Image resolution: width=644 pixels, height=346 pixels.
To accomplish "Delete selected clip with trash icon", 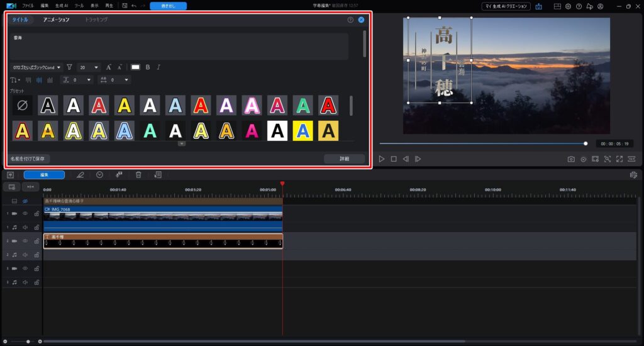I will pyautogui.click(x=138, y=174).
